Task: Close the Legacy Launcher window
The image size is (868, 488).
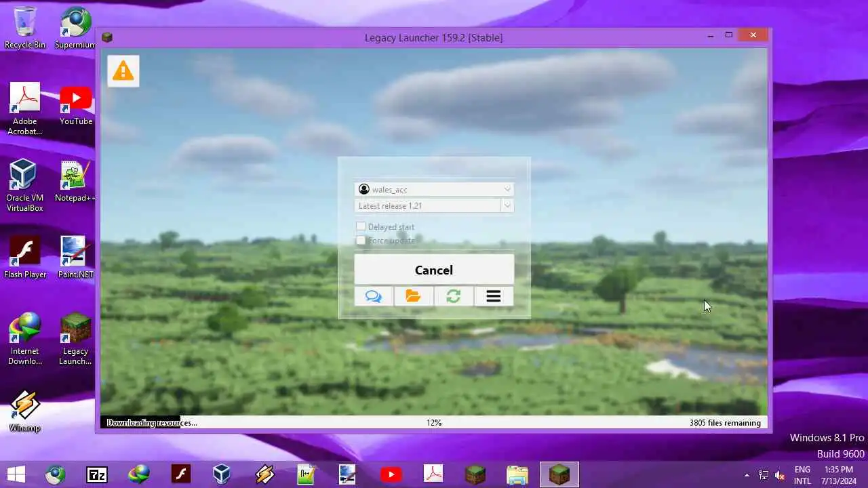Action: (x=753, y=35)
